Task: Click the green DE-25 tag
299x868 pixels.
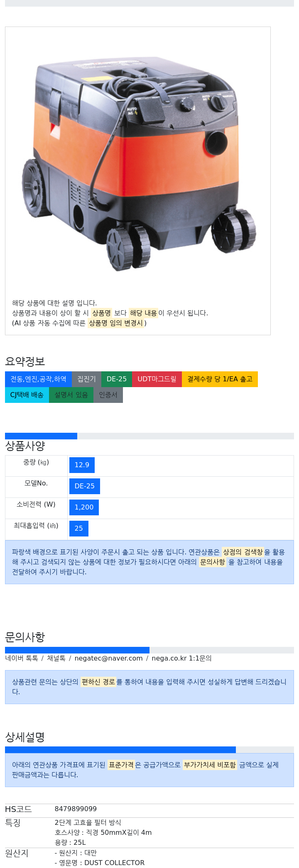Action: pos(117,379)
